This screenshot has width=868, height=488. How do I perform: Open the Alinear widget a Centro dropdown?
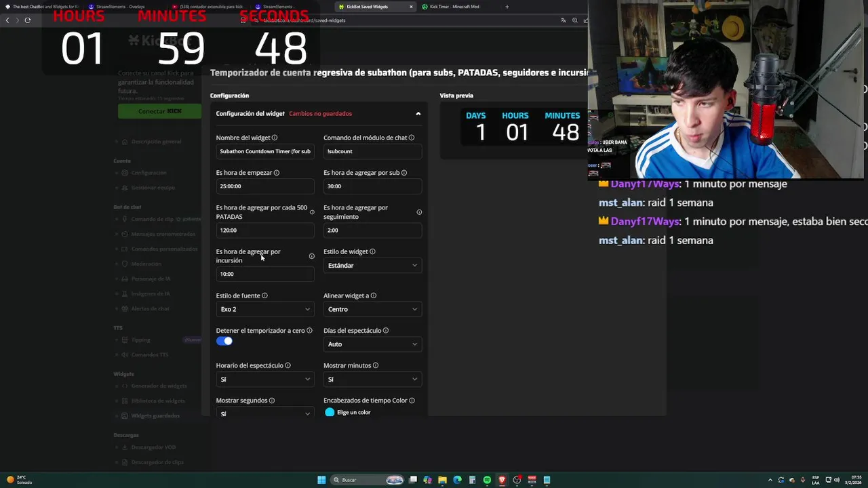tap(372, 309)
